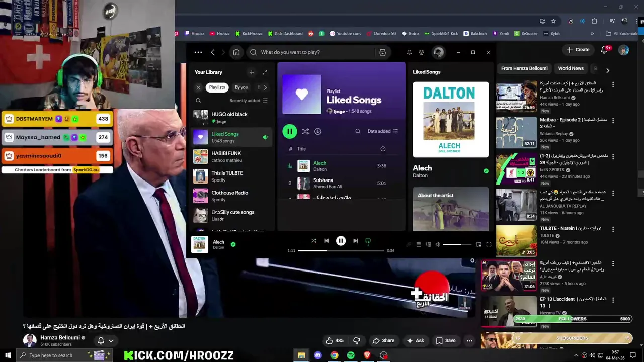Pause playback in the player bar

click(341, 241)
